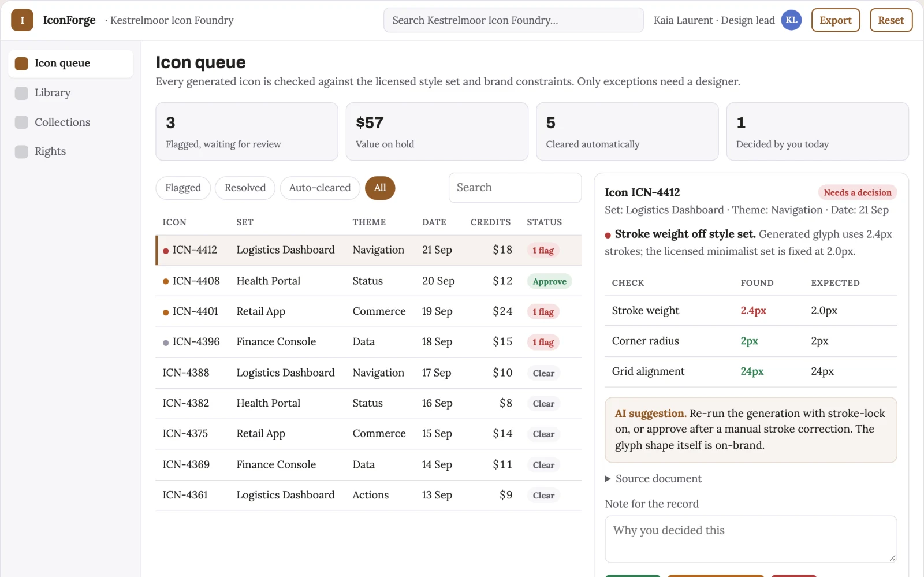The width and height of the screenshot is (924, 577).
Task: Go to Collections via its sidebar icon
Action: click(21, 122)
